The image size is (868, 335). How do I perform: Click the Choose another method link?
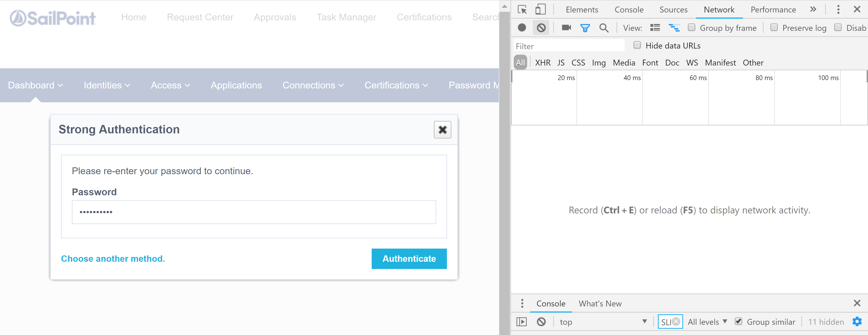point(113,259)
